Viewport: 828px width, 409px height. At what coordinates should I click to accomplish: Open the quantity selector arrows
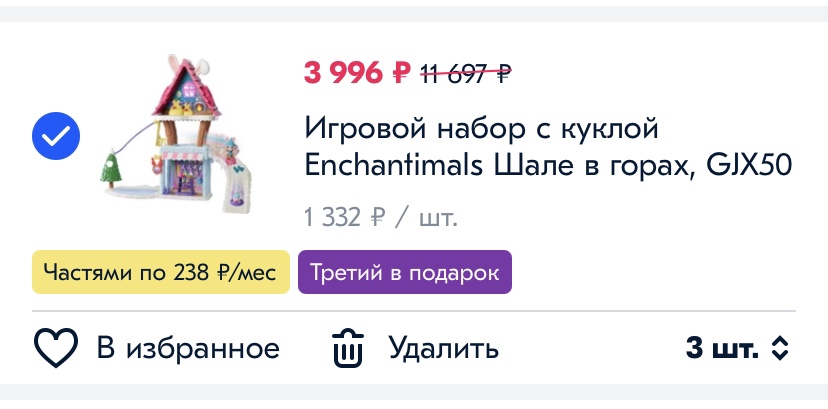[x=780, y=348]
